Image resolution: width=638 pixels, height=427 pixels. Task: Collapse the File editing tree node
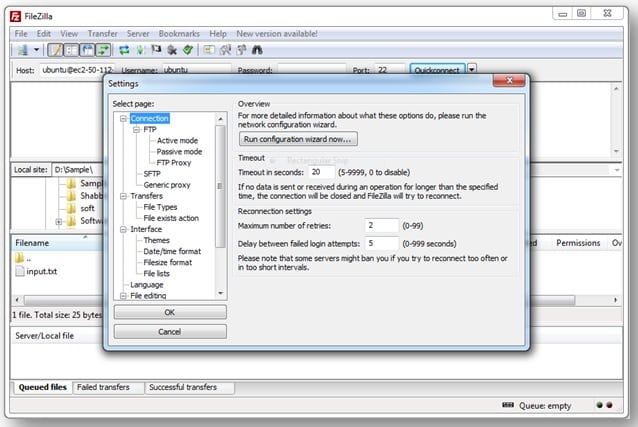[123, 296]
